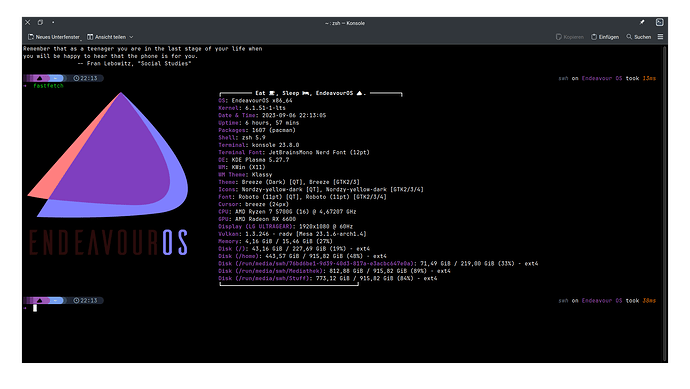Click the terminal vertical scrollbar
The width and height of the screenshot is (690, 389).
click(664, 203)
